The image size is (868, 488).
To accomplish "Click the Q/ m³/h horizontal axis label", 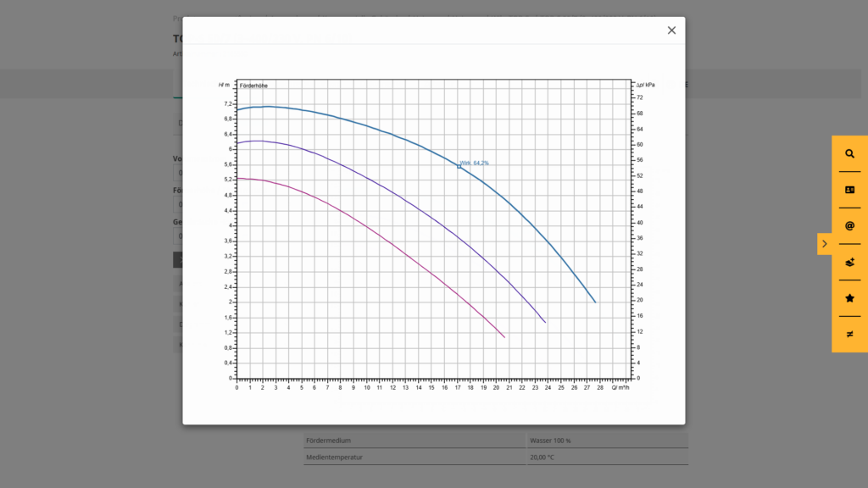I will click(620, 387).
